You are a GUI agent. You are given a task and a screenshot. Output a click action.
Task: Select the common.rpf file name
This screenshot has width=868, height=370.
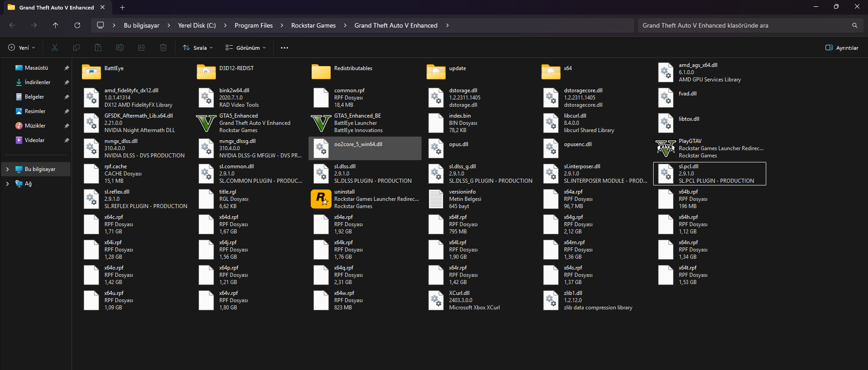[349, 90]
